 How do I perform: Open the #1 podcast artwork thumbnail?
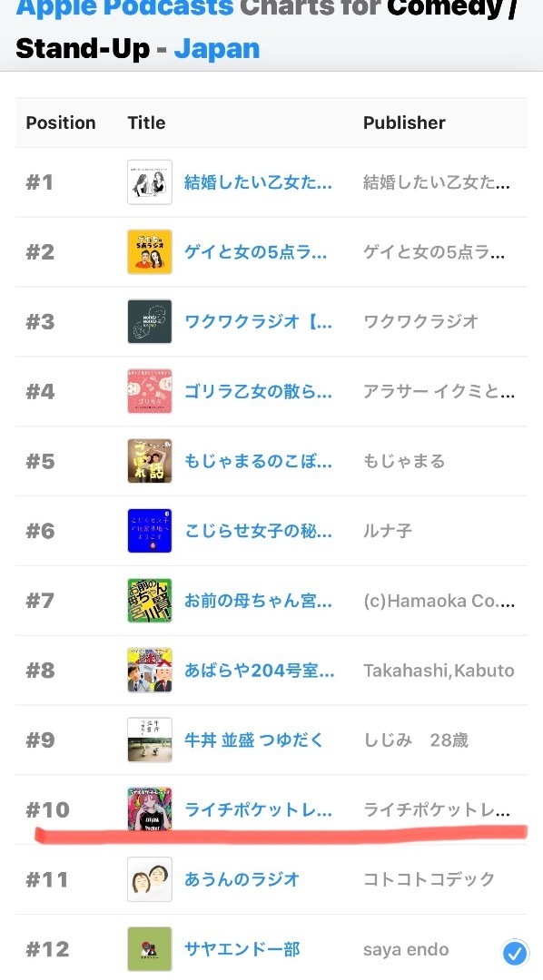(150, 181)
